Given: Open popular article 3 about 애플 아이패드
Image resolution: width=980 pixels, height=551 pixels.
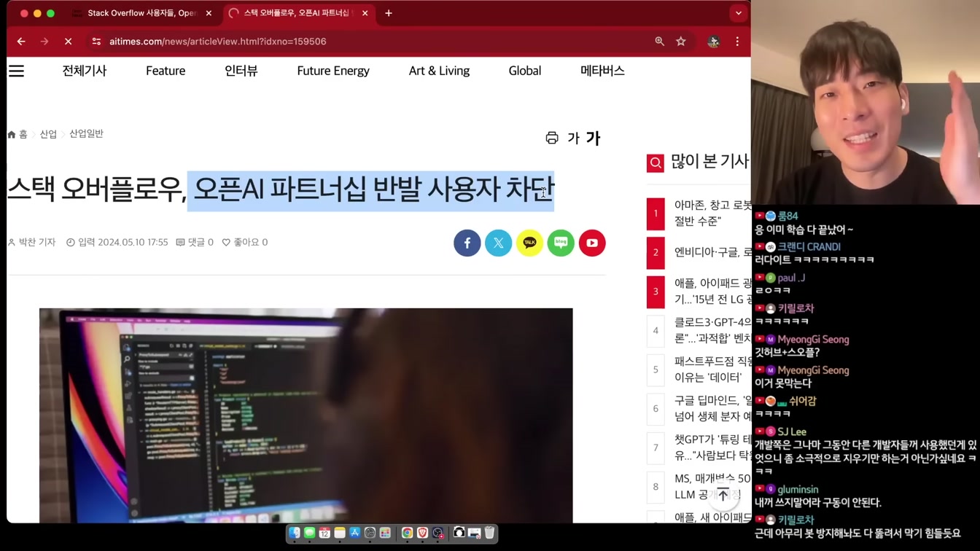Looking at the screenshot, I should tap(712, 291).
